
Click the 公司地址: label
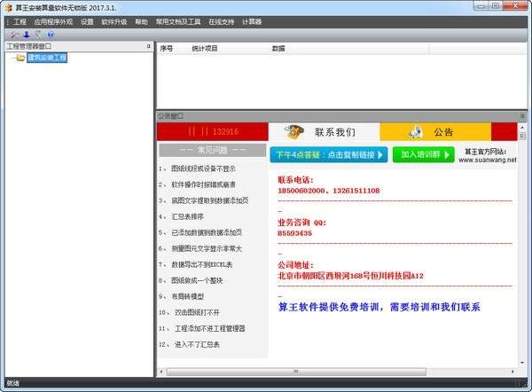coord(296,265)
